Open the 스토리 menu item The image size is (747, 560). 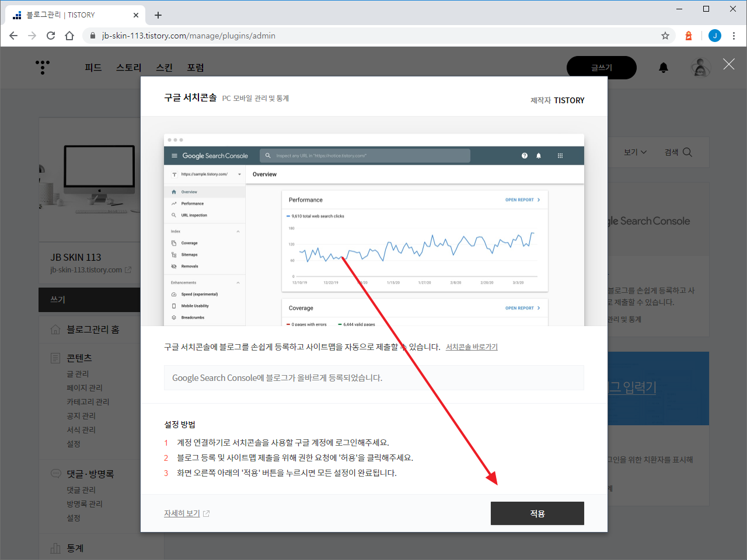(129, 68)
